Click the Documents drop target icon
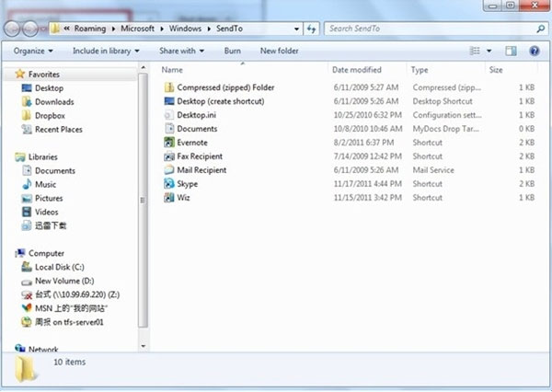Viewport: 552px width, 392px height. [x=169, y=129]
